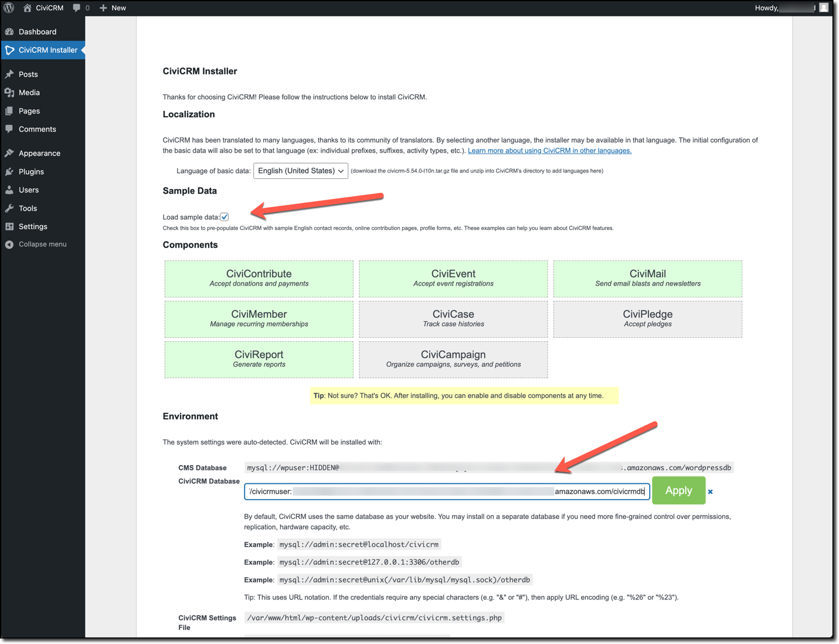Toggle the CiviContribute component
This screenshot has height=644, width=839.
click(x=259, y=279)
